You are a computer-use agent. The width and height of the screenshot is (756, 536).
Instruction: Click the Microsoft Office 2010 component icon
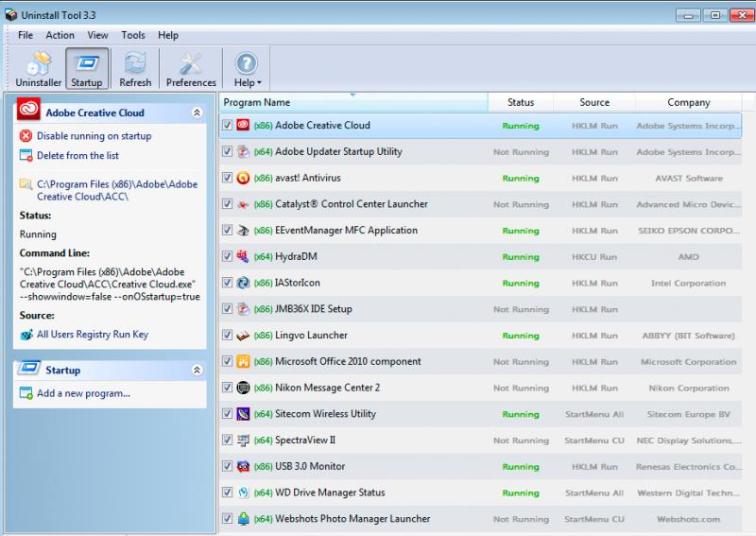pyautogui.click(x=243, y=361)
